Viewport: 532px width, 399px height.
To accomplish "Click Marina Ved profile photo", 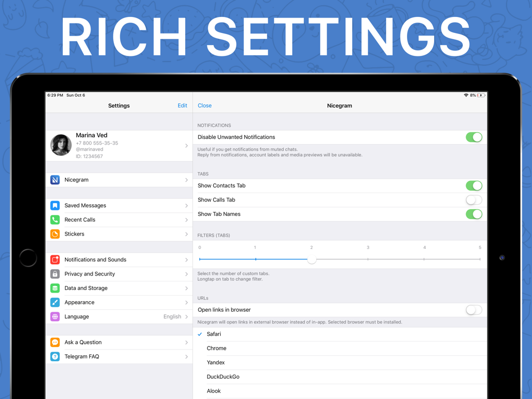I will (x=61, y=145).
